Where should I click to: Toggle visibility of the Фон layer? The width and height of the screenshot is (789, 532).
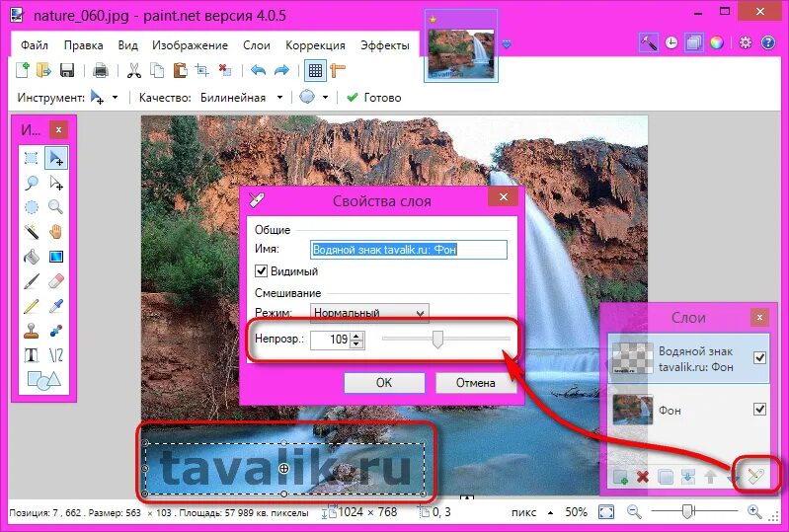click(759, 410)
